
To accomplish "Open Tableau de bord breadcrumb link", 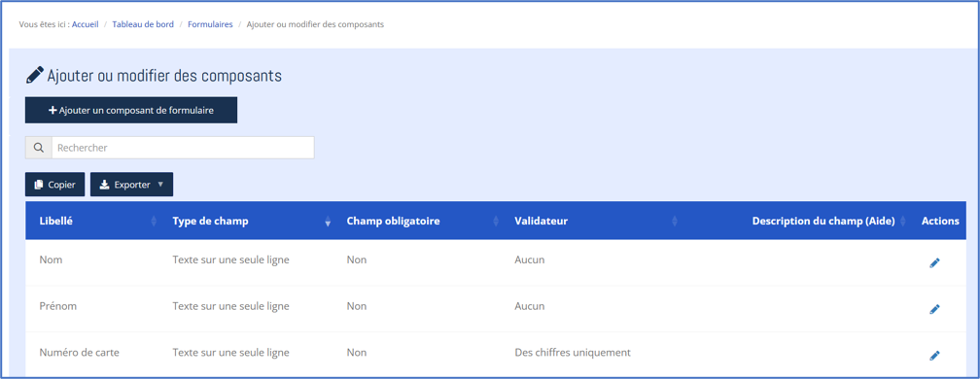I will (143, 24).
